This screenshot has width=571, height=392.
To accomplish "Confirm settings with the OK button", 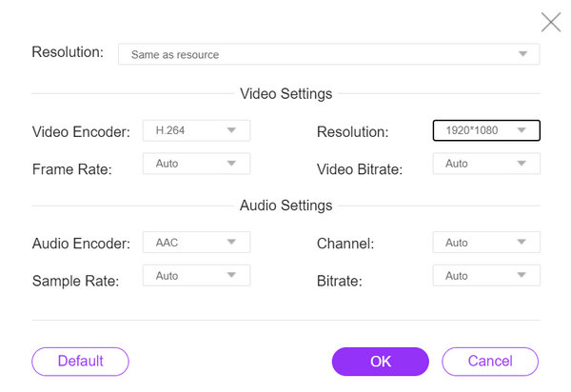I will 380,362.
